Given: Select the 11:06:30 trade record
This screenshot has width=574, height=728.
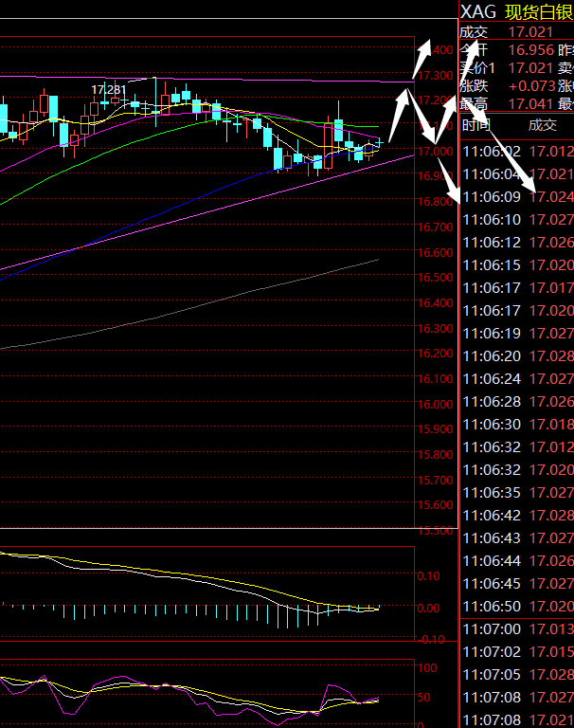Looking at the screenshot, I should coord(516,425).
